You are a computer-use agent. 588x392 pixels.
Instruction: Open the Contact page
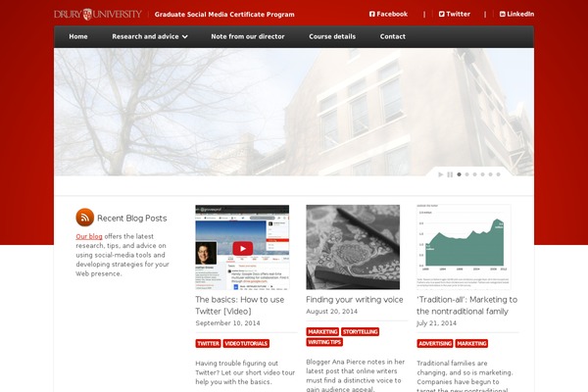click(x=393, y=36)
